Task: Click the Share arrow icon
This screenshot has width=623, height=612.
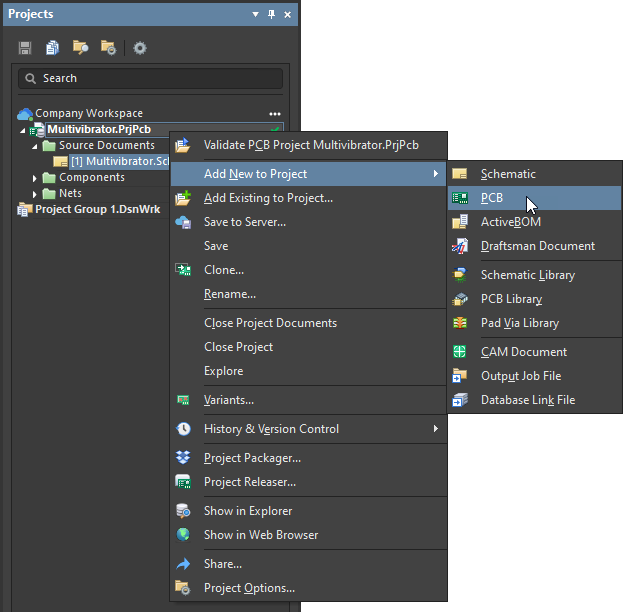Action: (x=183, y=564)
